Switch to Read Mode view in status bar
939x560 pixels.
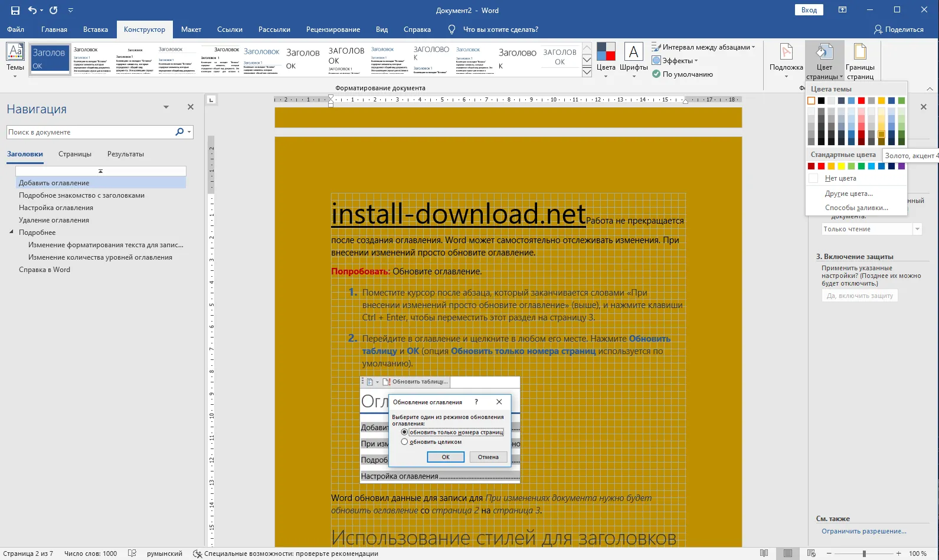point(764,554)
